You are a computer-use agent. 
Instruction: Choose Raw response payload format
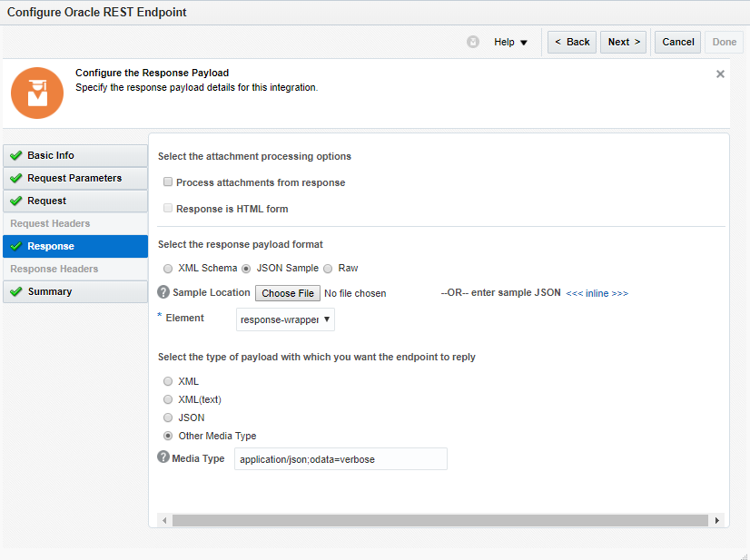pos(328,269)
